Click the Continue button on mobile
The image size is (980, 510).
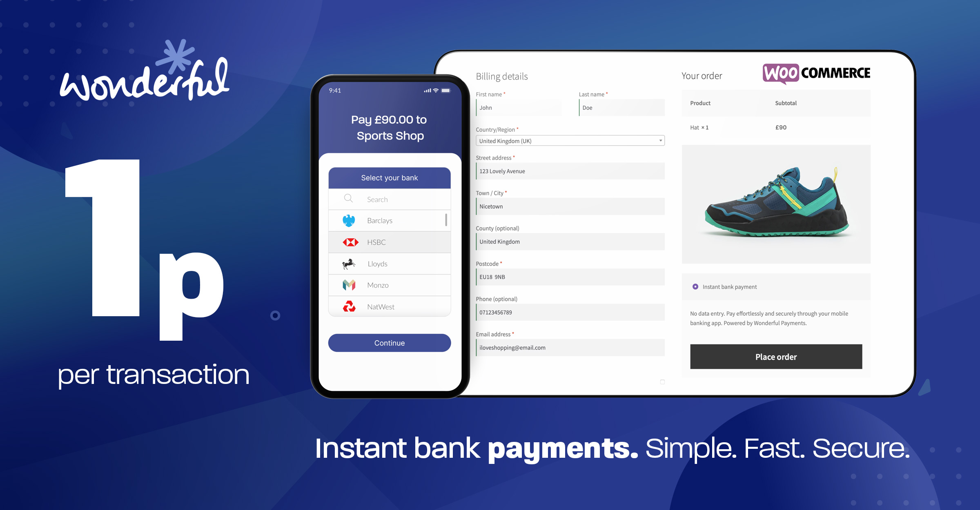click(x=390, y=342)
